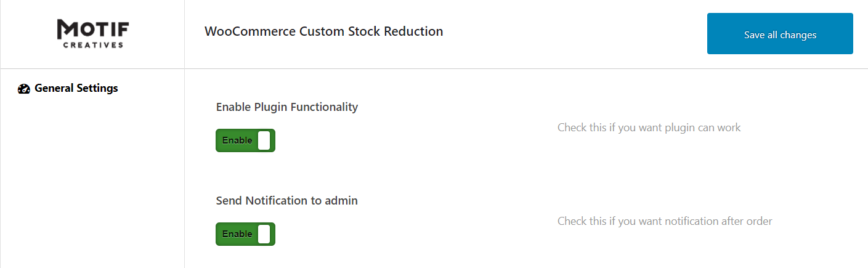Click "Enable" text on plugin functionality switch
The width and height of the screenshot is (868, 268).
[x=237, y=140]
